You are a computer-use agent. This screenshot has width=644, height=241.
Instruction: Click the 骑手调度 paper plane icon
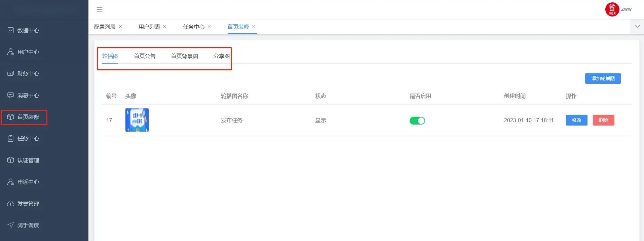pos(11,225)
